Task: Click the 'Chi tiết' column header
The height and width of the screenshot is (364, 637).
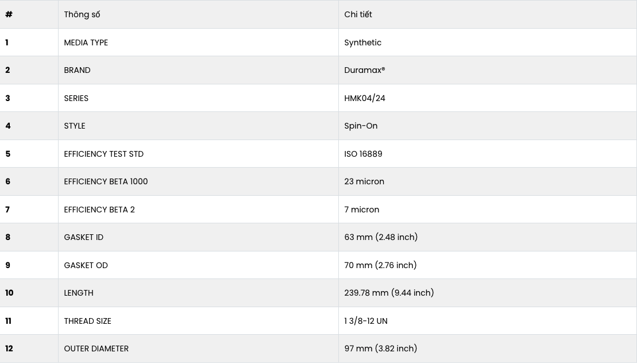Action: click(358, 14)
